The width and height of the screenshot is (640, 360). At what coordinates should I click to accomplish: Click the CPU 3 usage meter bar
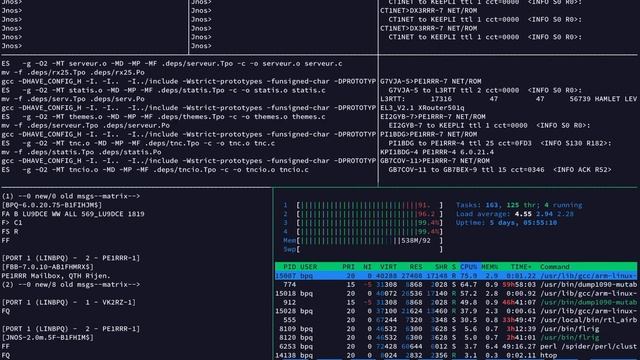(363, 223)
